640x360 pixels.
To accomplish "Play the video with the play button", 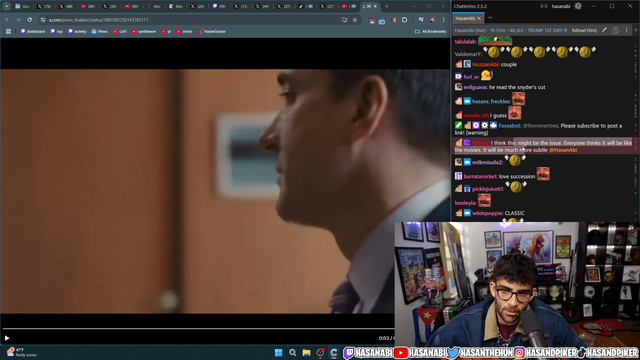I will 7,338.
